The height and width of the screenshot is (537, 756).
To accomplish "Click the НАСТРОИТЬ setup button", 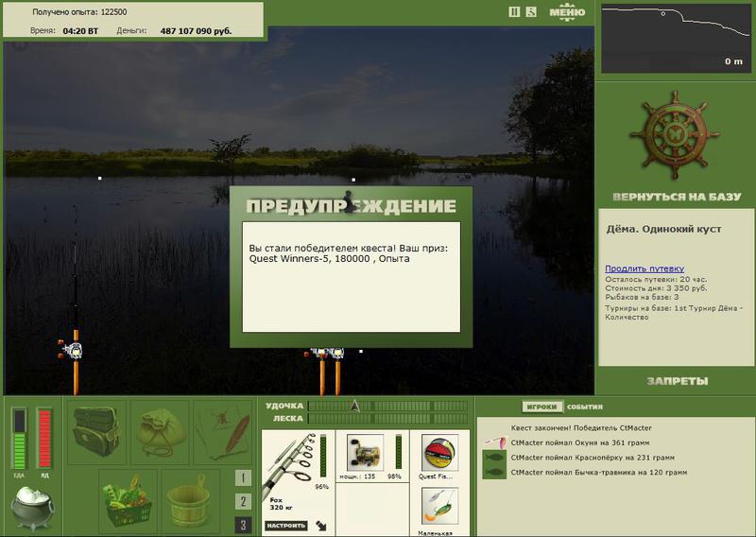I will 286,526.
